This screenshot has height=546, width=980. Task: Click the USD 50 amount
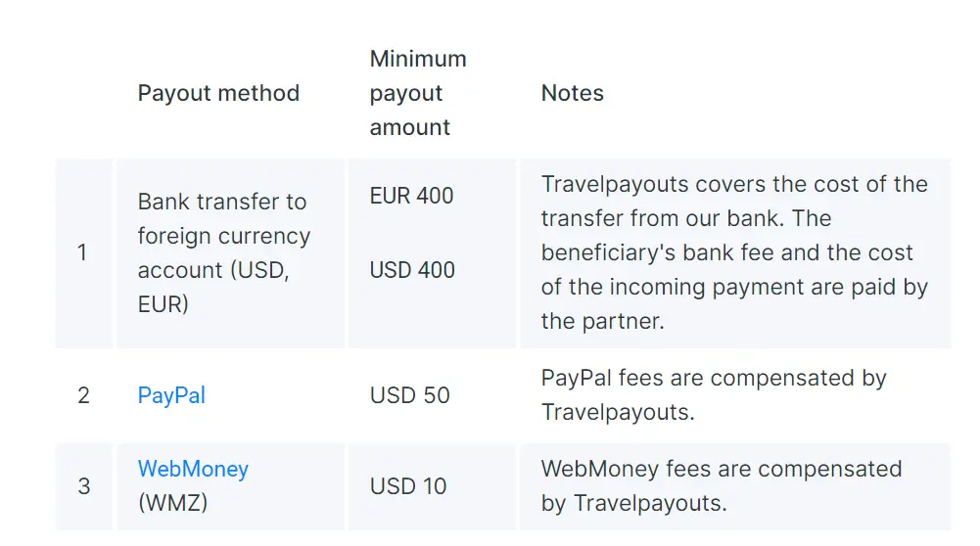pos(409,395)
